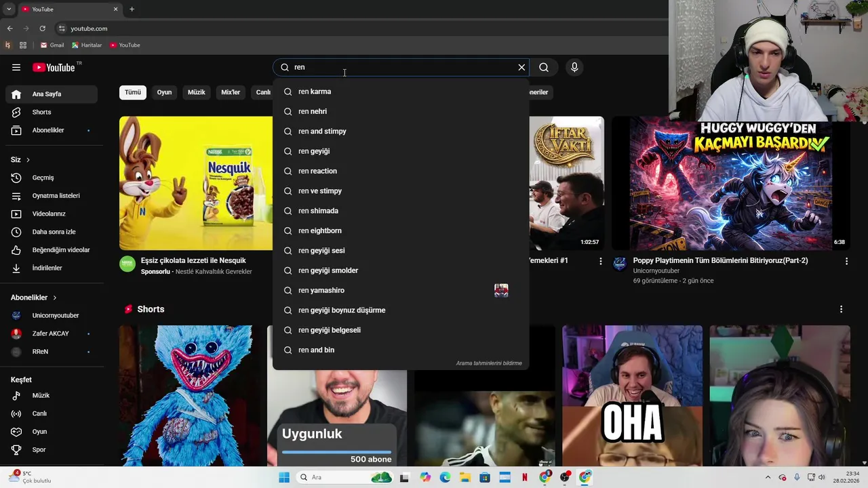Focus the search field containing 'ren'
The height and width of the screenshot is (488, 868).
pyautogui.click(x=400, y=67)
